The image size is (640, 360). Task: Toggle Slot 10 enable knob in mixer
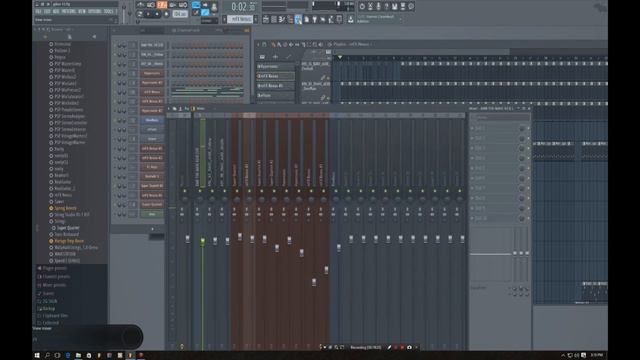[522, 219]
